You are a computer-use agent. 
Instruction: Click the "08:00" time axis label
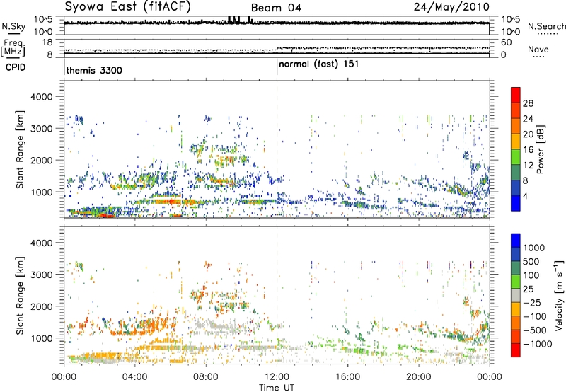206,377
